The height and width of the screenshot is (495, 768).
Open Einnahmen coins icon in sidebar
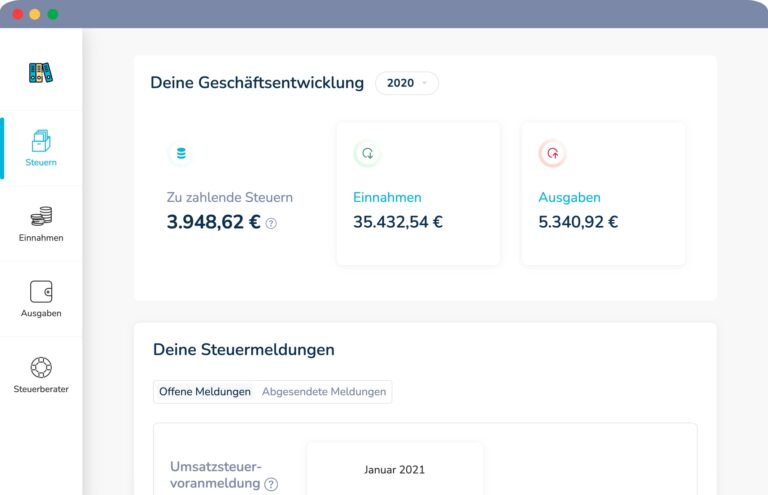point(41,216)
